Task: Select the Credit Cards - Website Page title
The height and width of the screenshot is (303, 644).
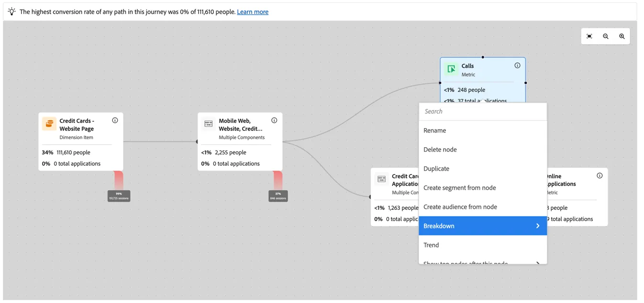Action: [x=77, y=125]
